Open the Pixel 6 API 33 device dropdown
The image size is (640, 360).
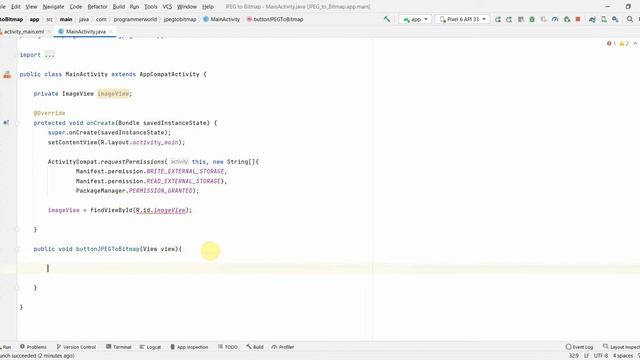pos(462,19)
